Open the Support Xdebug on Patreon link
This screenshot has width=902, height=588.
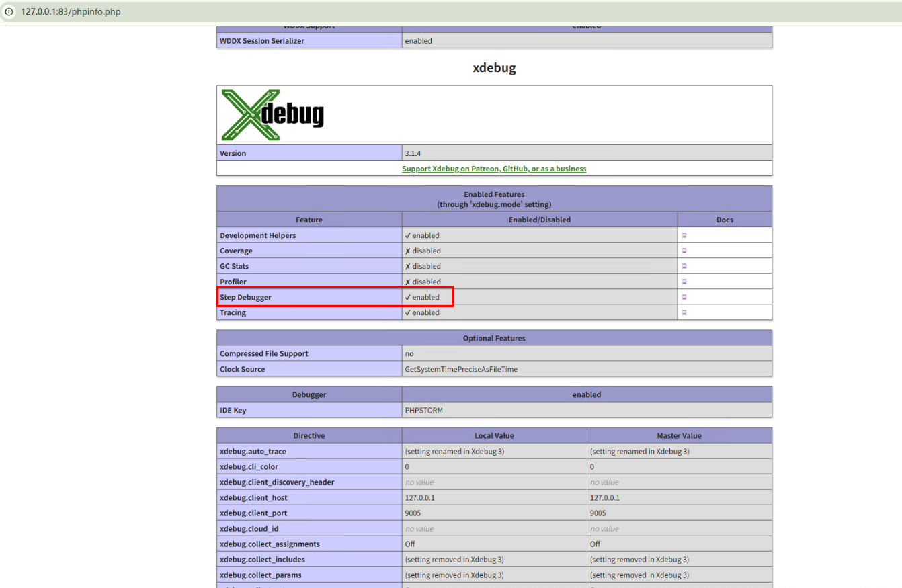494,169
